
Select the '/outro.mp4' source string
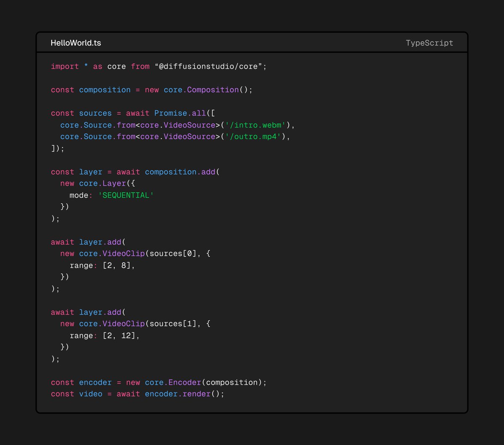coord(252,136)
